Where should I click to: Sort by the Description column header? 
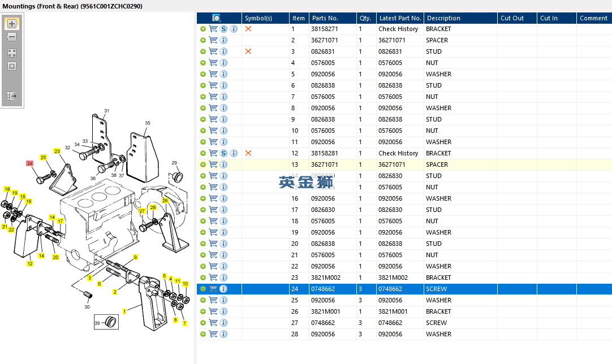[460, 18]
